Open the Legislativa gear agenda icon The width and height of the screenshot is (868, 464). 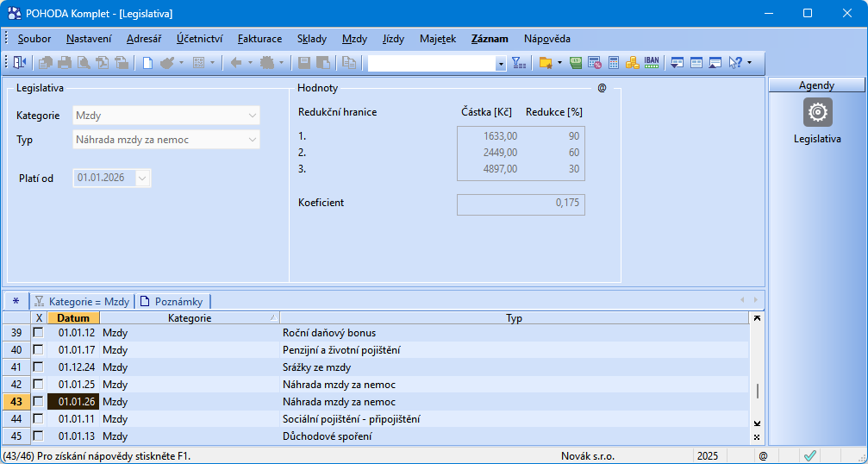[817, 113]
